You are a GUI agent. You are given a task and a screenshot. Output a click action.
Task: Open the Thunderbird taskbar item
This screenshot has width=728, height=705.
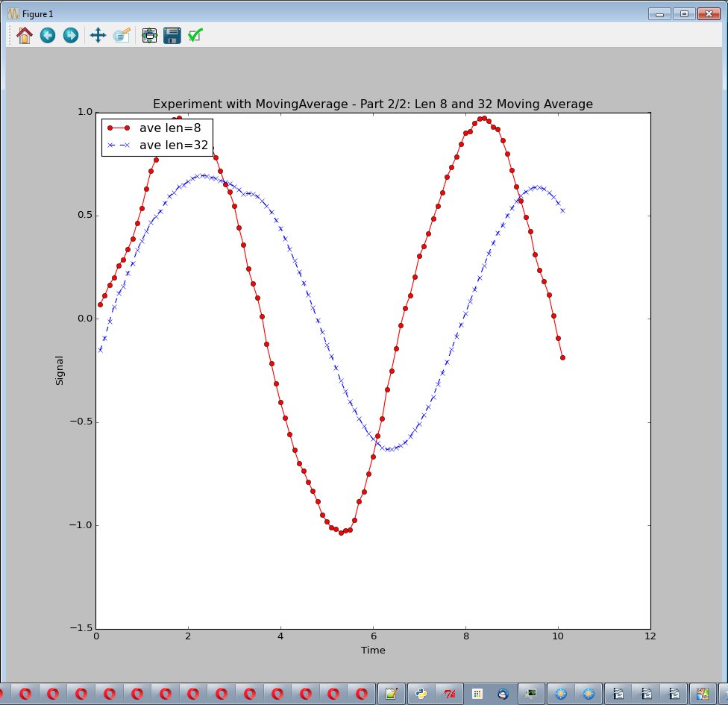503,694
